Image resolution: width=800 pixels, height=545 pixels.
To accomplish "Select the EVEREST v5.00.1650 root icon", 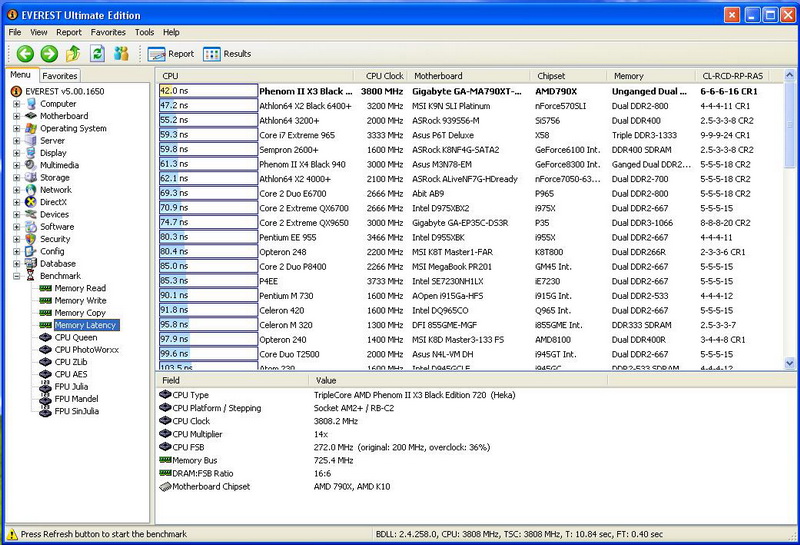I will point(16,91).
